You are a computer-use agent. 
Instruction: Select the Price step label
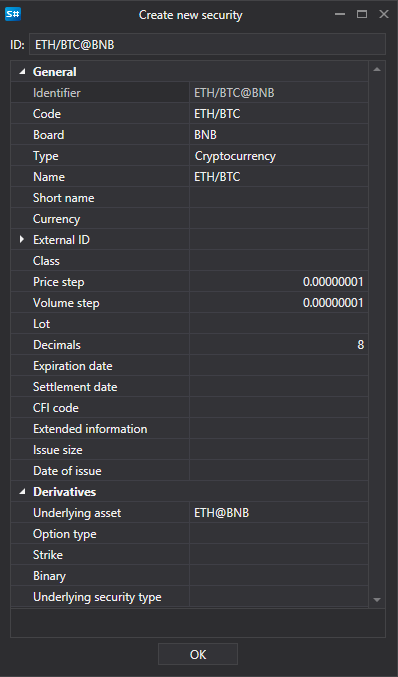coord(59,282)
